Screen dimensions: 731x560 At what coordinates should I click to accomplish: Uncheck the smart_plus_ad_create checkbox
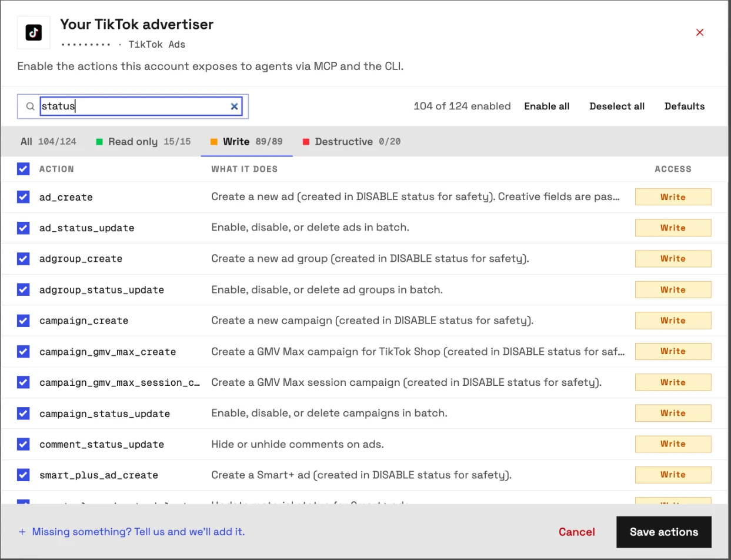pyautogui.click(x=23, y=475)
